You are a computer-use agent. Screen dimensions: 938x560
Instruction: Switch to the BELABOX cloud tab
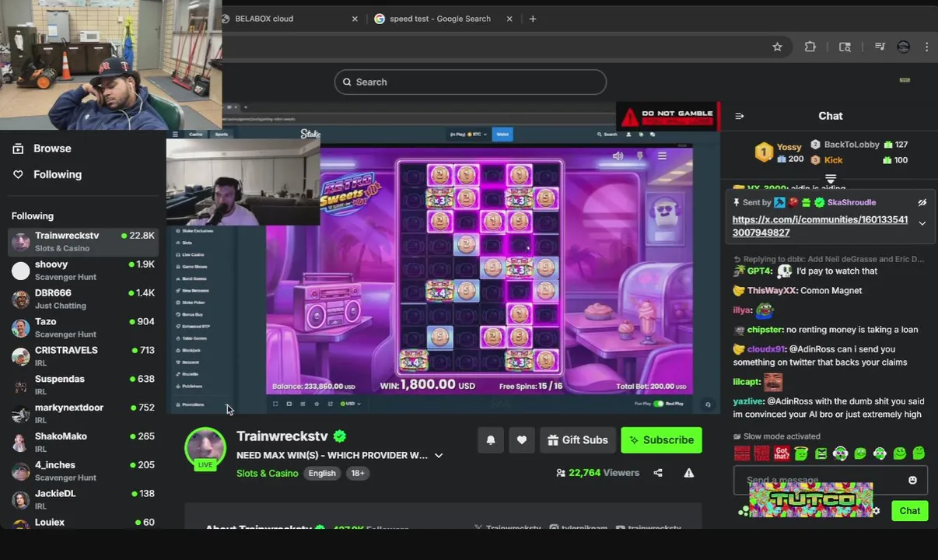coord(264,19)
